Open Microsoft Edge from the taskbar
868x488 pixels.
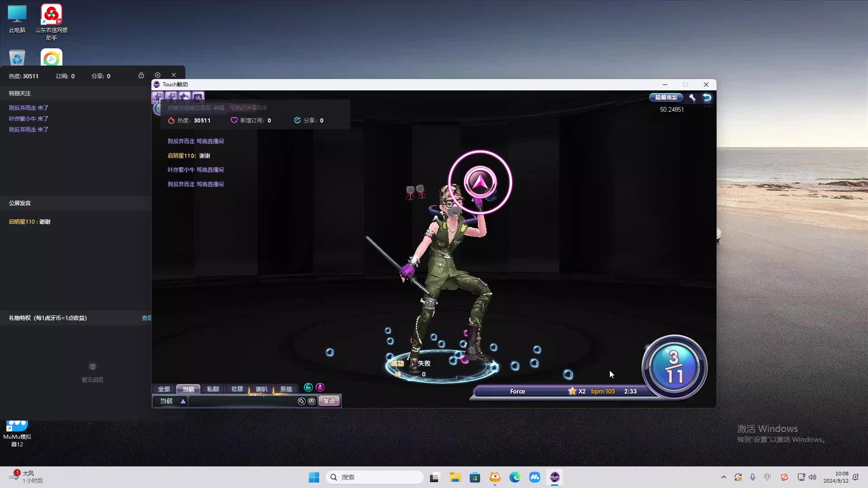pos(514,477)
